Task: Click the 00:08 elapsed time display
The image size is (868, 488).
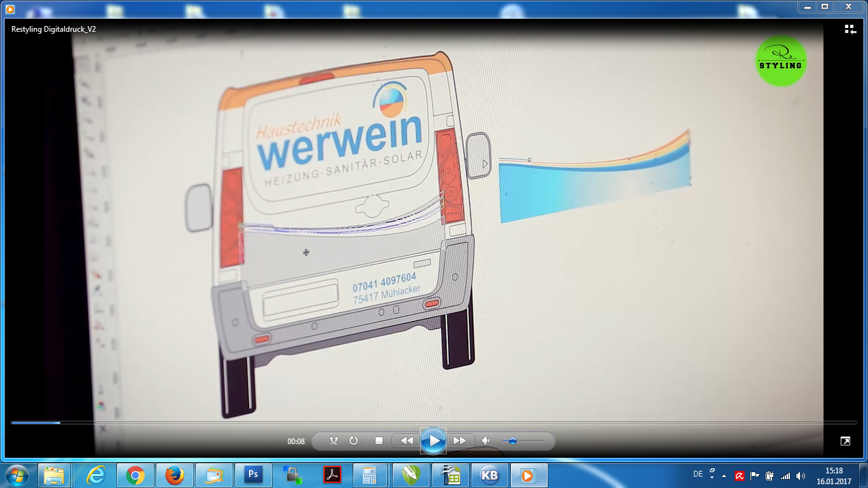Action: tap(296, 442)
